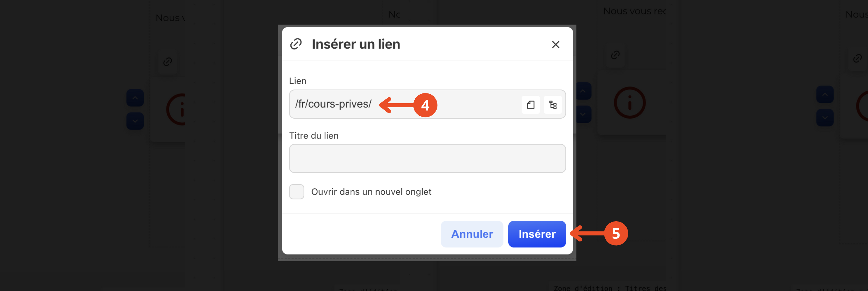868x291 pixels.
Task: Click the up chevron button on far left
Action: 135,98
